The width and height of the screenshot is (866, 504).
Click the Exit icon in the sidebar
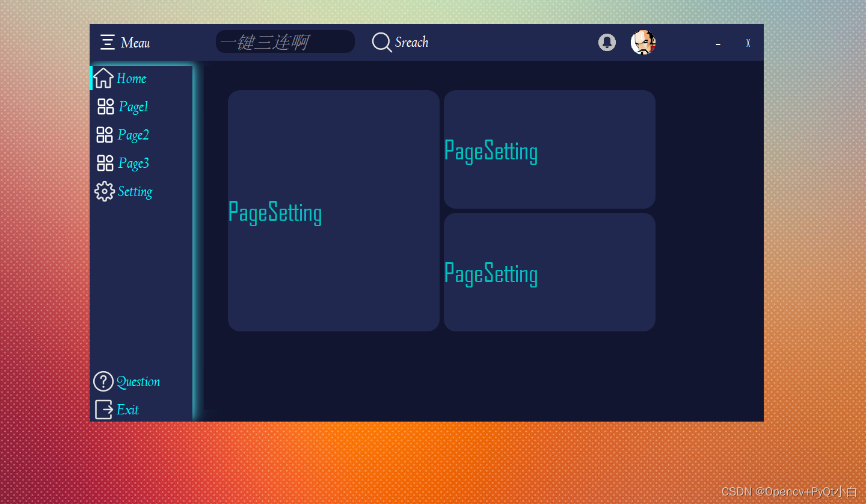pyautogui.click(x=103, y=410)
